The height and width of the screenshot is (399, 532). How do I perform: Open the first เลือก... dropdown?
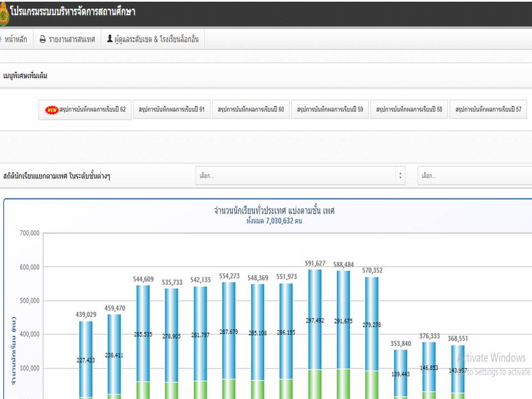point(300,176)
